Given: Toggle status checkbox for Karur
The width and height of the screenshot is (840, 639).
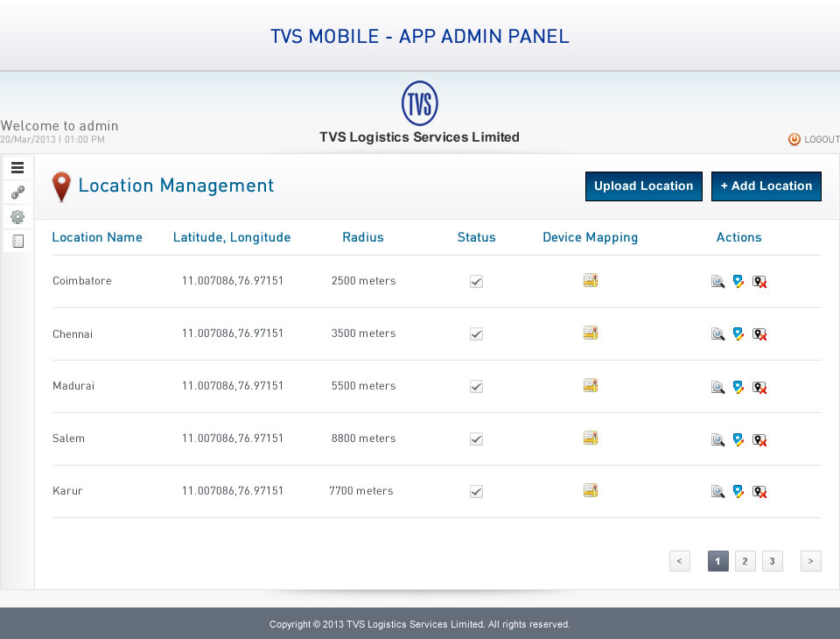Looking at the screenshot, I should coord(476,492).
